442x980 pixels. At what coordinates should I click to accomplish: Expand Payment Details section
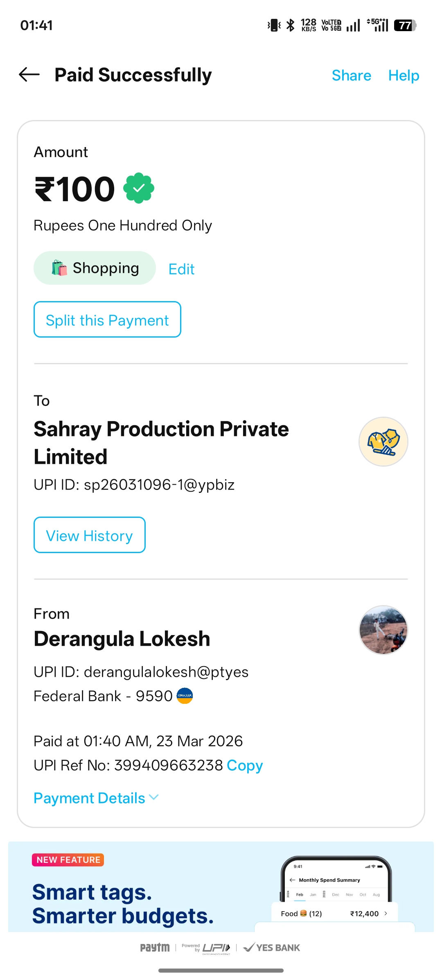(x=89, y=798)
